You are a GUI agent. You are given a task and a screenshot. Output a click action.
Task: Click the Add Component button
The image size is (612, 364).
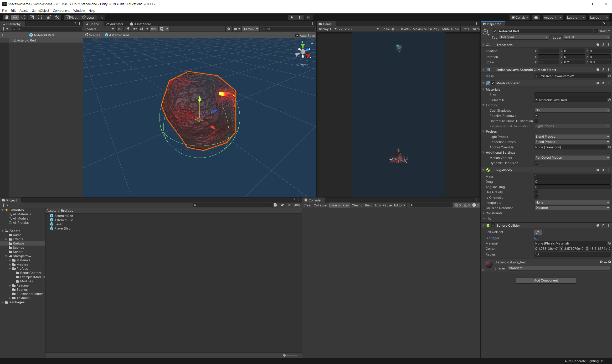pos(546,280)
